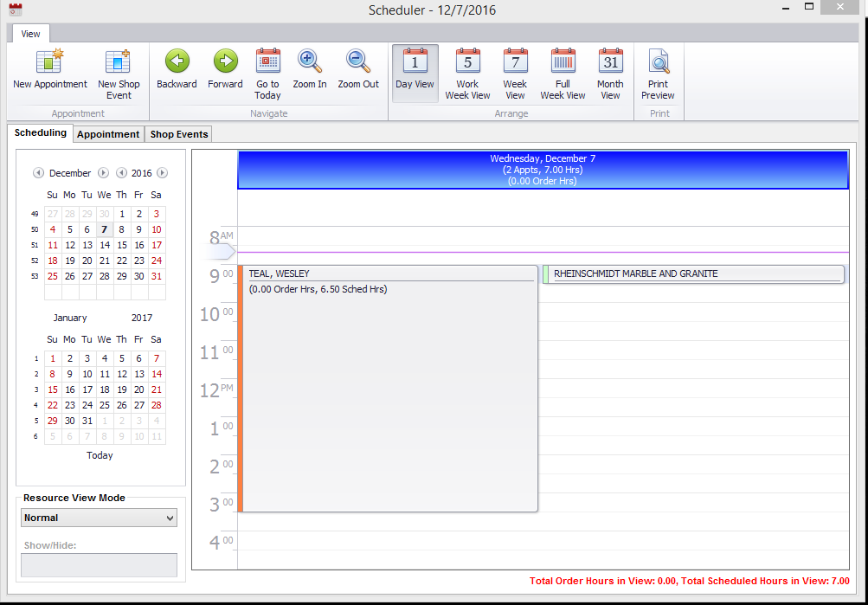Click the Show/Hide input box
Image resolution: width=868 pixels, height=605 pixels.
click(100, 565)
